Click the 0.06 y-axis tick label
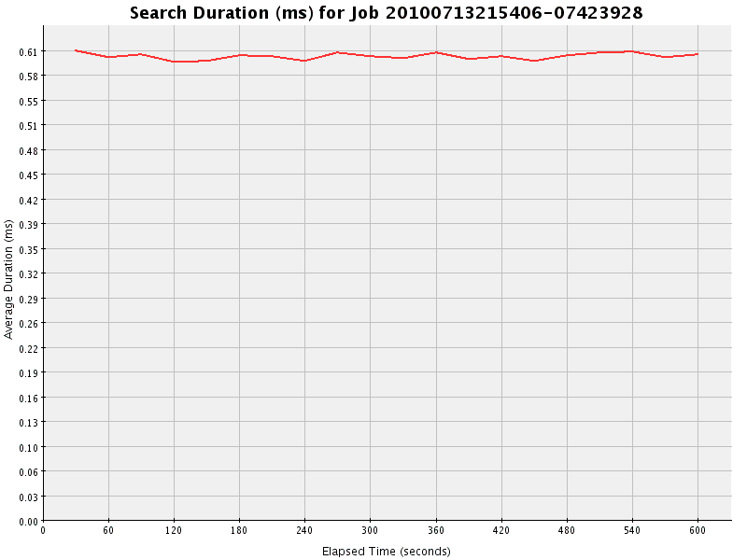The height and width of the screenshot is (560, 747). tap(28, 472)
